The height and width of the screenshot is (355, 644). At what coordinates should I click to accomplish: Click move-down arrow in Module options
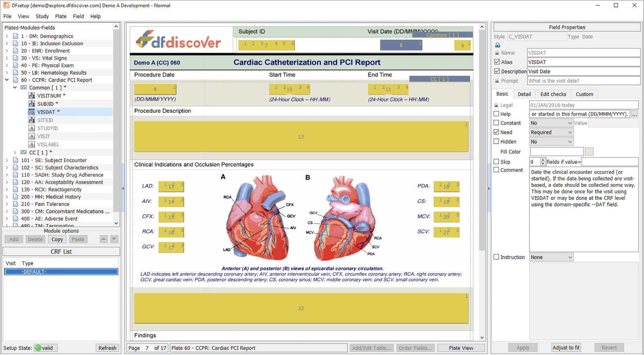coord(114,239)
